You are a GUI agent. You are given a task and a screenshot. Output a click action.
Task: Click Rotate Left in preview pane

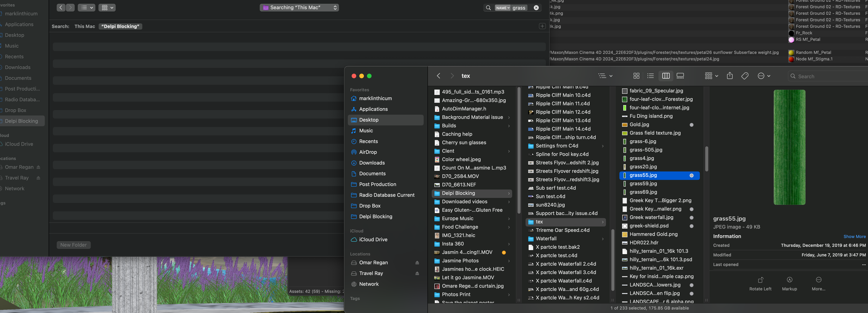point(760,284)
